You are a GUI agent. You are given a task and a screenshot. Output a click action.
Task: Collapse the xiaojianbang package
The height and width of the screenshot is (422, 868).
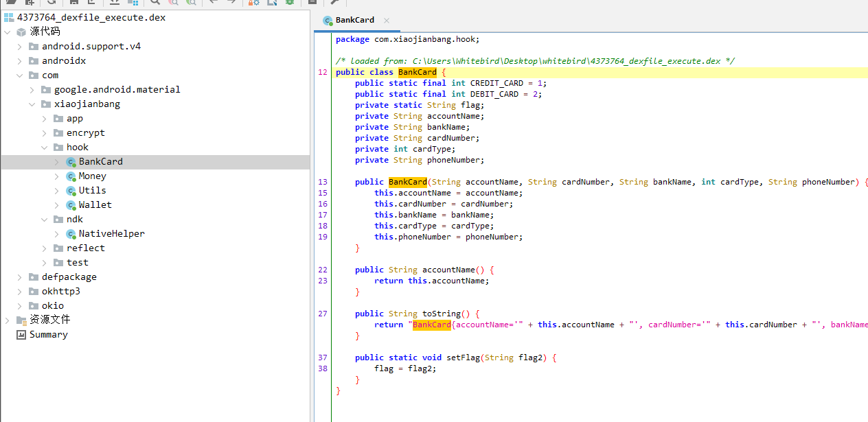(x=32, y=104)
